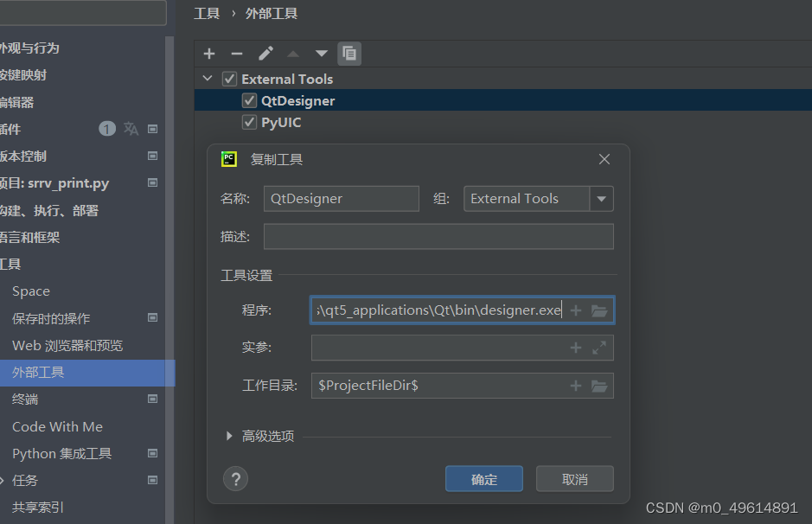The image size is (812, 524).
Task: Click the 工具 breadcrumb link
Action: tap(207, 13)
